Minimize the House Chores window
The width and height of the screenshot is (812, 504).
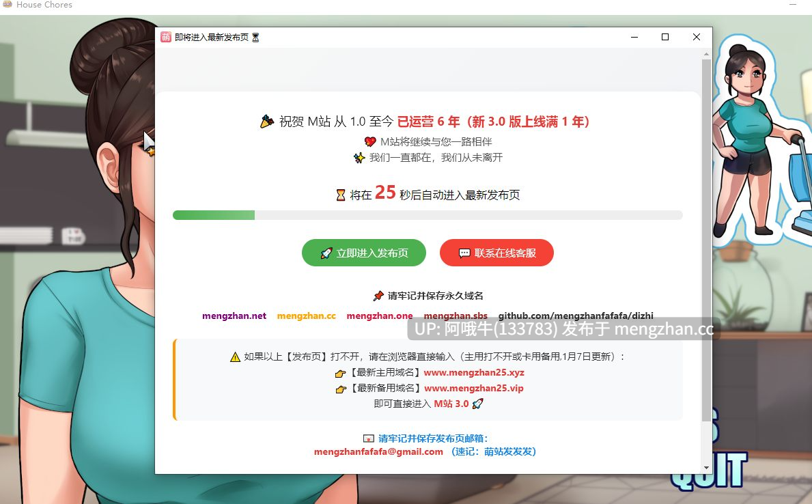tap(793, 4)
